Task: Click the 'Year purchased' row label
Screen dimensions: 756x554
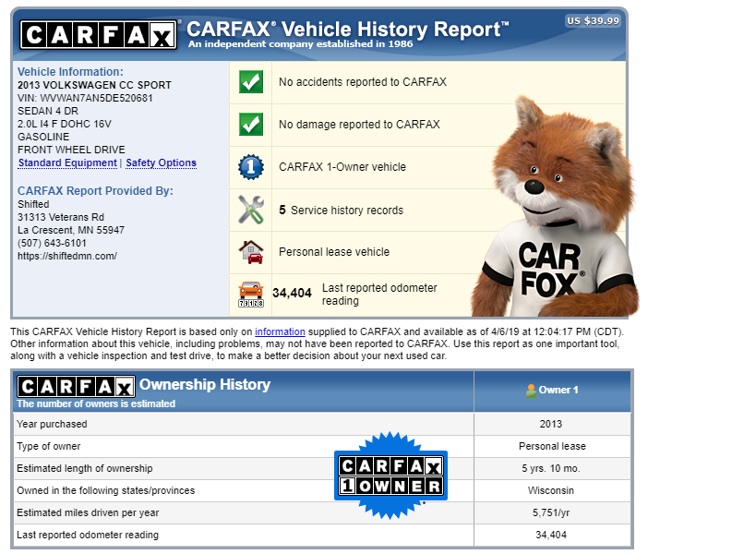Action: pos(52,425)
